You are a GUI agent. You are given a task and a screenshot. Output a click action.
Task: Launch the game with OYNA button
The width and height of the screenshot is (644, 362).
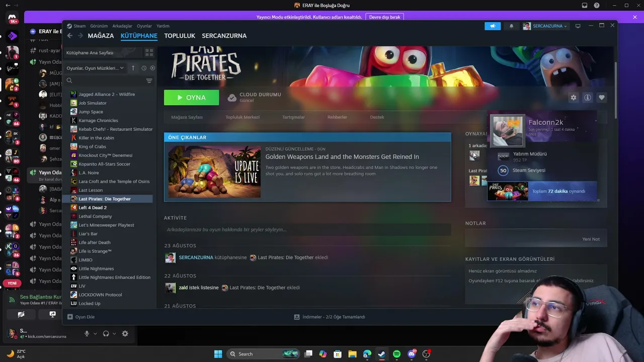[x=191, y=98]
